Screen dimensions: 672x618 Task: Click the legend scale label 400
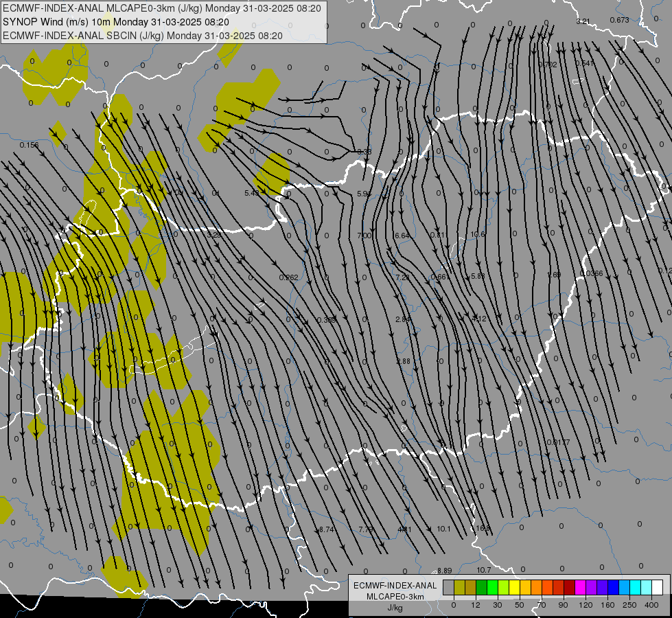(651, 605)
